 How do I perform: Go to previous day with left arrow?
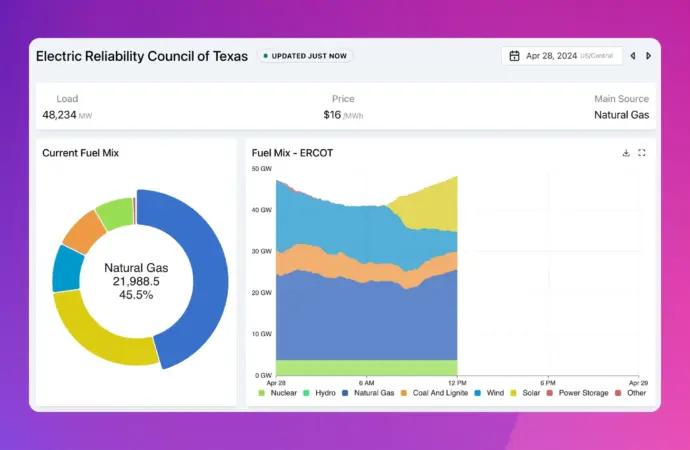633,56
